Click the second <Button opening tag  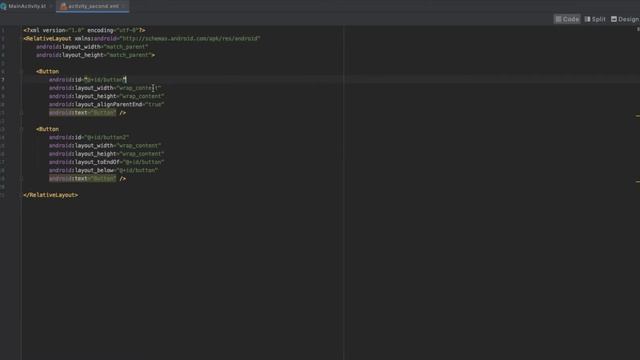pyautogui.click(x=47, y=129)
